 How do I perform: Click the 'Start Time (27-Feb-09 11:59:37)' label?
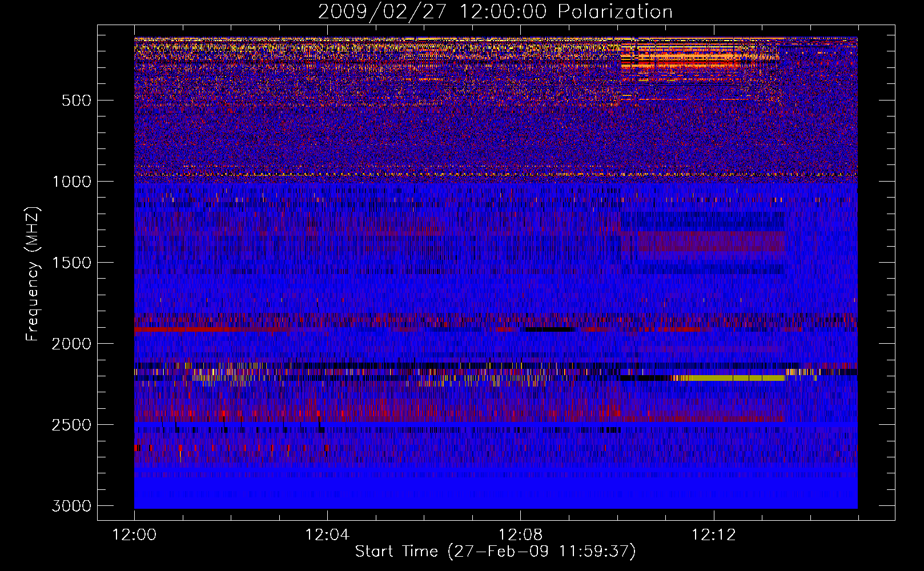(x=495, y=552)
